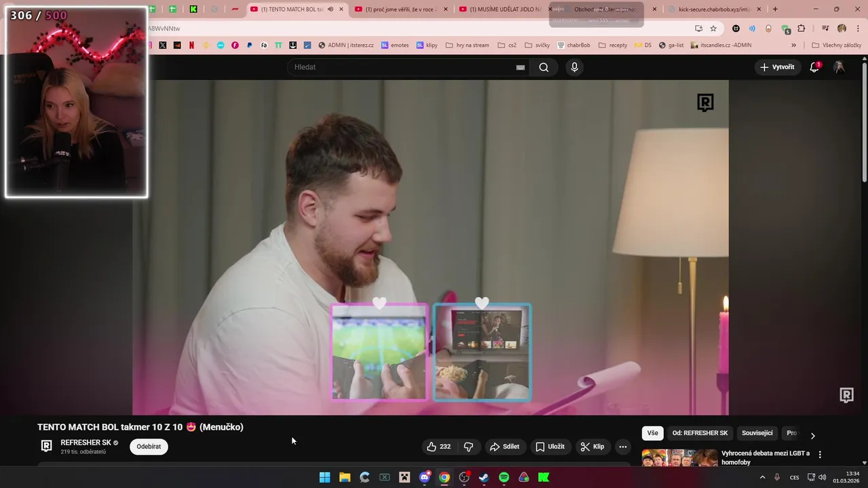Expand the hry na stream bookmark folder

tap(467, 45)
